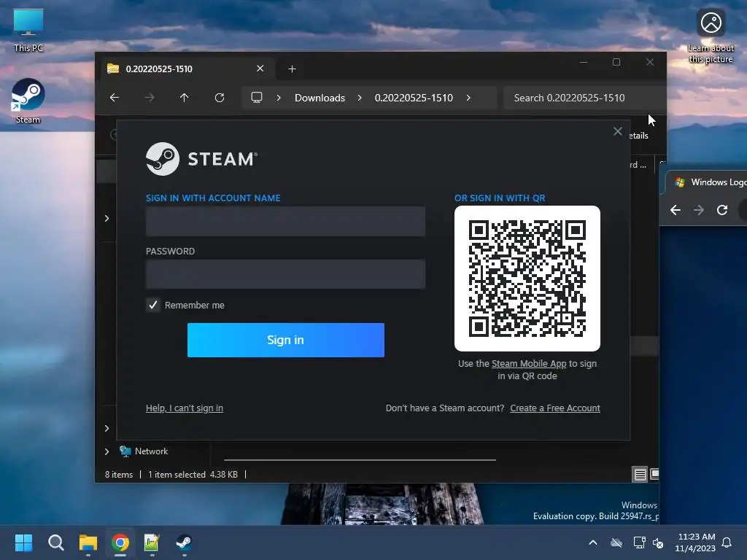Viewport: 747px width, 560px height.
Task: Maximize the File Explorer window
Action: pyautogui.click(x=616, y=63)
